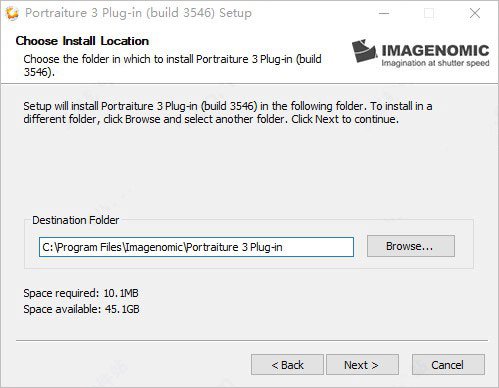Cancel the plug-in installation
Screen dimensions: 499x388
[448, 365]
